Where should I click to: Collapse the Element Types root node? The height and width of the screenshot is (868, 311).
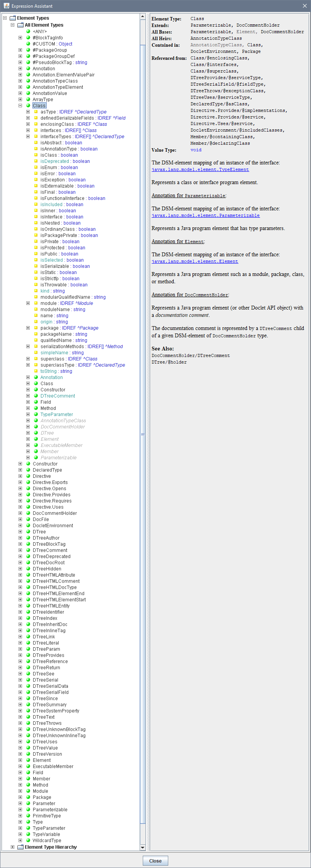(5, 18)
